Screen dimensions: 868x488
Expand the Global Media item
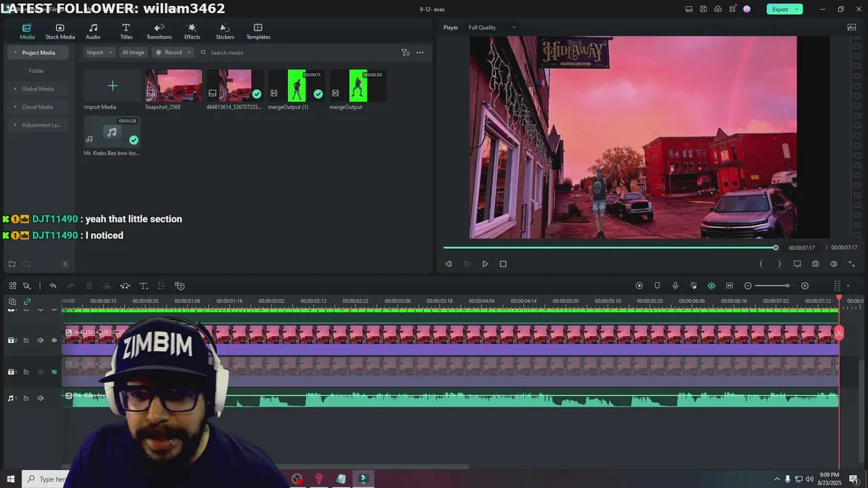coord(15,89)
